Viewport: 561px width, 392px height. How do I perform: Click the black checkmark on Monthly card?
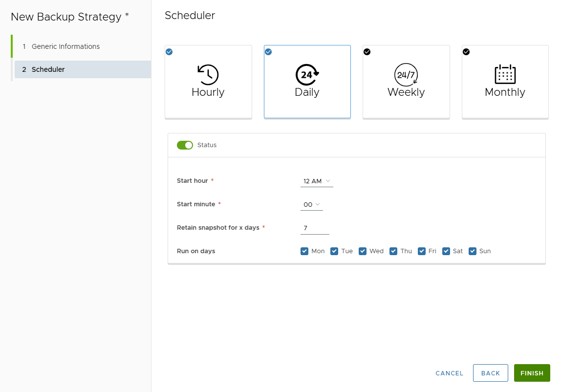point(466,52)
